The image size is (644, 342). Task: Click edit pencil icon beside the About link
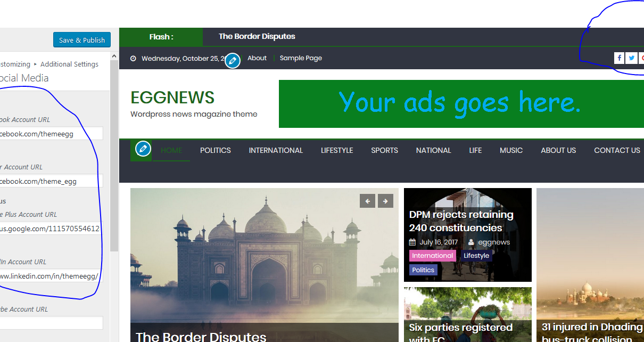pos(232,61)
